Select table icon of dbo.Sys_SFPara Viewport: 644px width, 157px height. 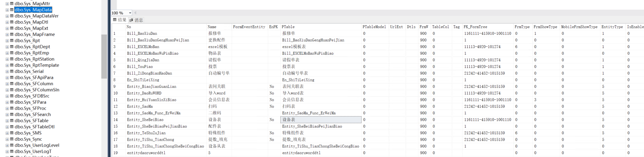pos(12,102)
